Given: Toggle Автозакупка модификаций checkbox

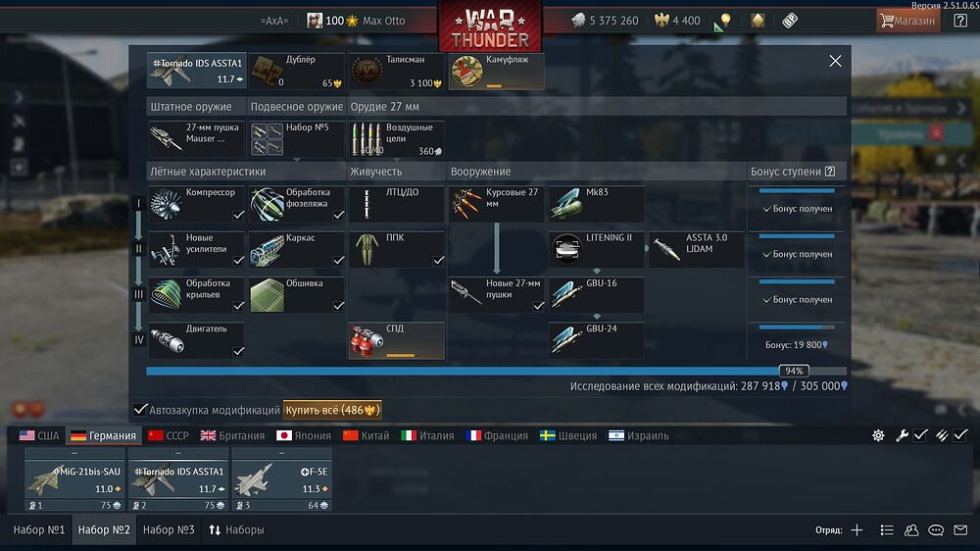Looking at the screenshot, I should point(140,410).
